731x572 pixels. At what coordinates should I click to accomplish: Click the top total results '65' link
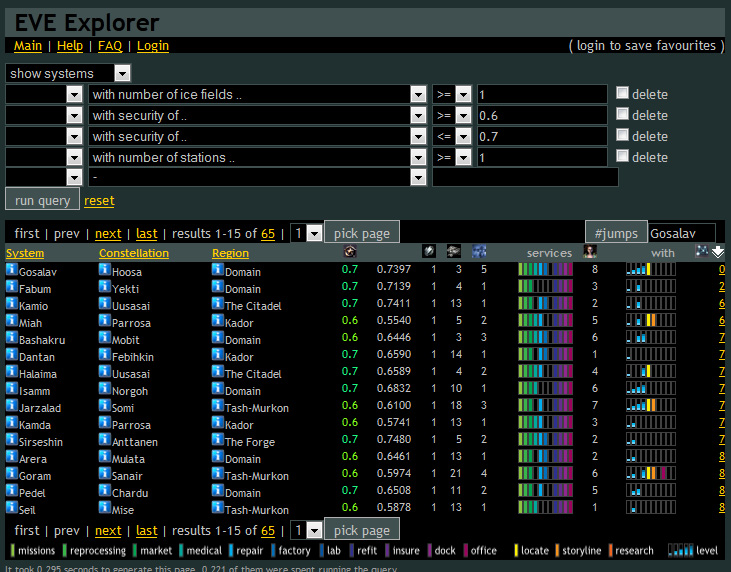click(x=268, y=234)
